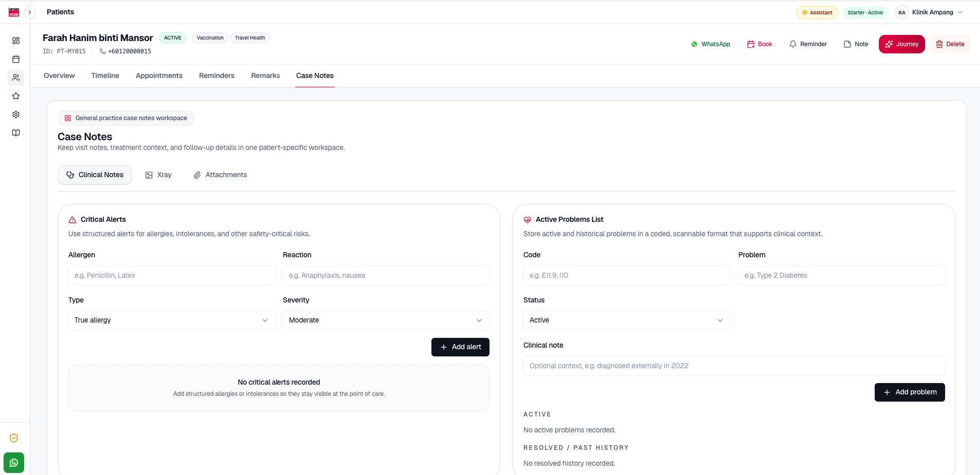The width and height of the screenshot is (980, 475).
Task: Open the Severity dropdown showing Moderate
Action: tap(386, 320)
